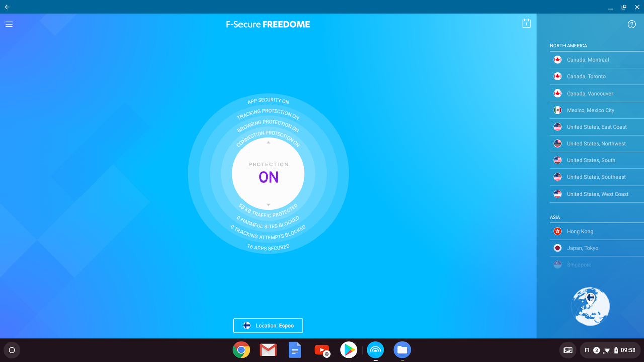This screenshot has width=644, height=362.
Task: Click the BROWSING PROTECTION ON ring label
Action: [268, 125]
